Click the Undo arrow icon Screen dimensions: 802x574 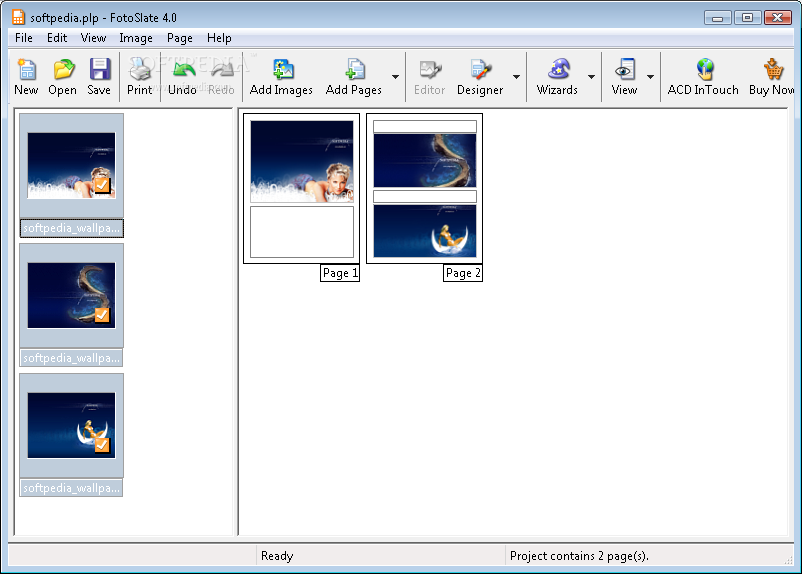click(183, 69)
